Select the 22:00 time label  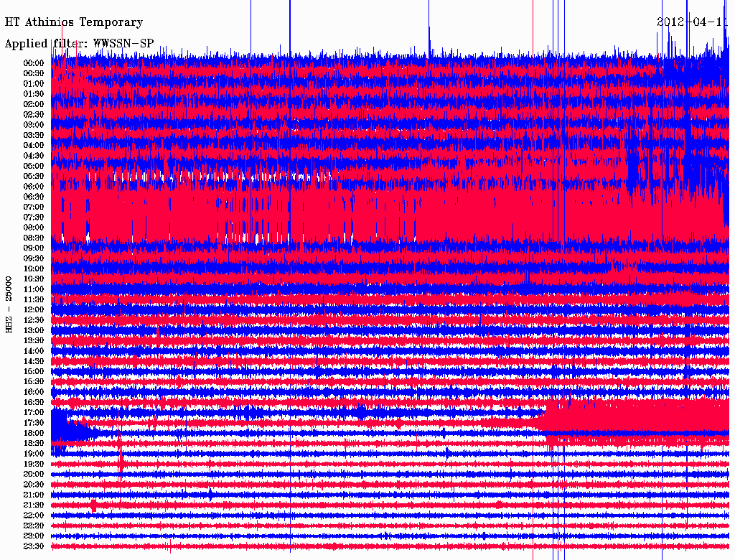click(x=34, y=515)
